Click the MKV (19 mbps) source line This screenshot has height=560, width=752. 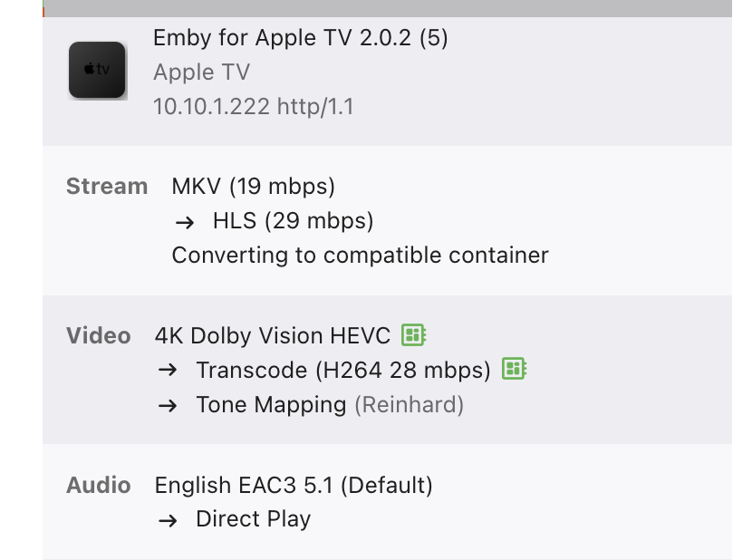pyautogui.click(x=254, y=187)
